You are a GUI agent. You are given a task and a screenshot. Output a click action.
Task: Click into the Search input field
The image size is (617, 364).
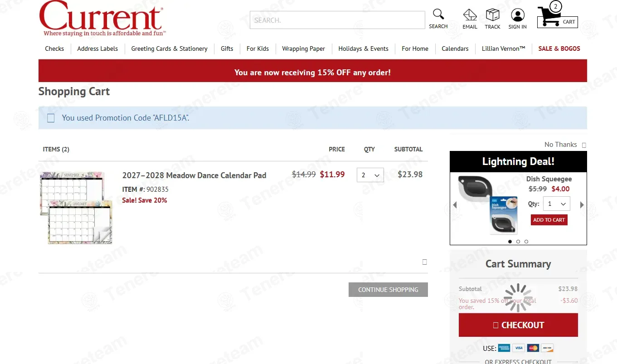click(x=337, y=20)
